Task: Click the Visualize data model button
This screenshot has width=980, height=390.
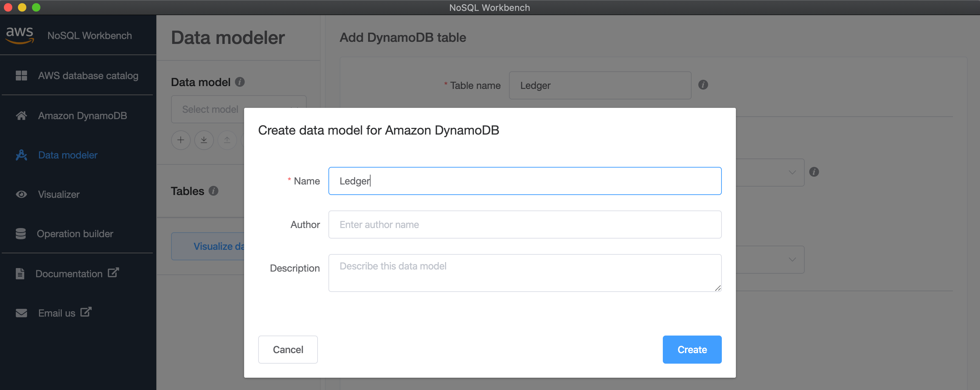Action: [x=208, y=246]
